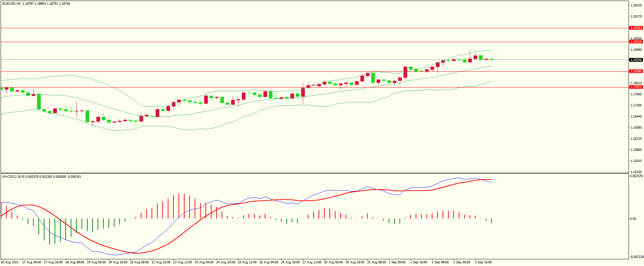The width and height of the screenshot is (644, 266).
Task: Select the red 1.18386 price level tag
Action: pos(636,71)
